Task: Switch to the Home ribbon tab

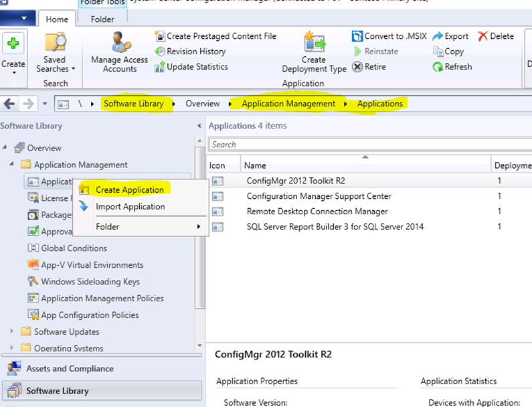Action: coord(57,19)
